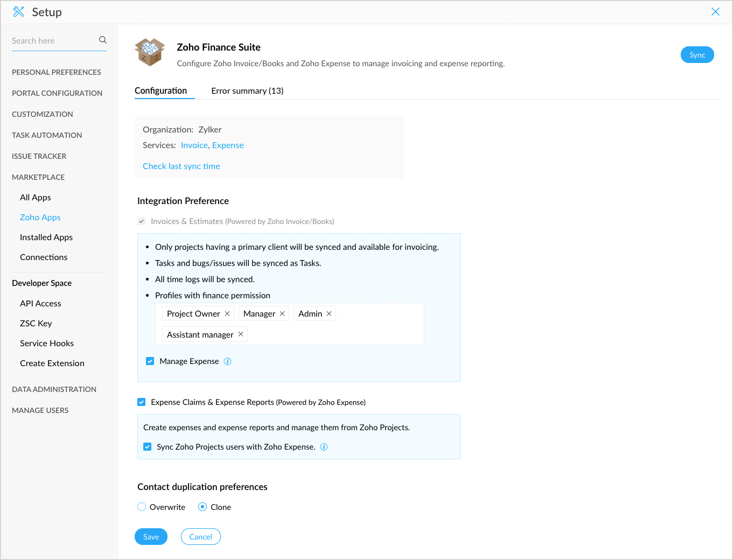Switch to the Error summary (13) tab
Screen dimensions: 733x560
coord(247,91)
